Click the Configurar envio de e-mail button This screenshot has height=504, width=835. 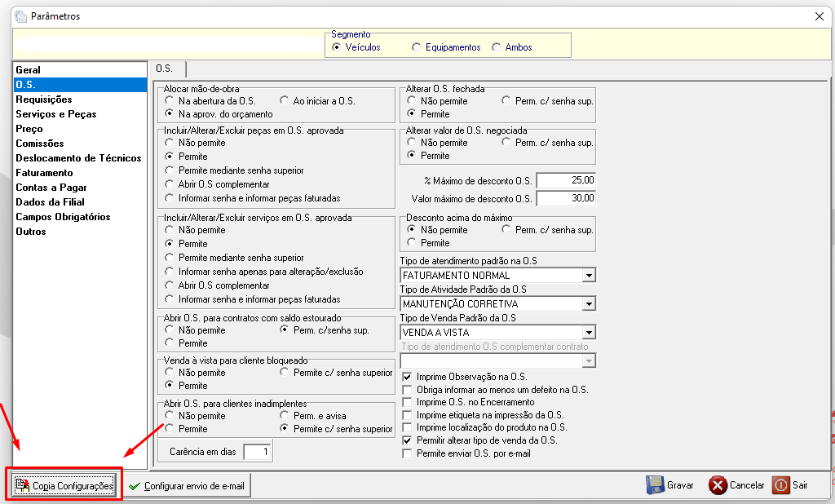(x=187, y=486)
